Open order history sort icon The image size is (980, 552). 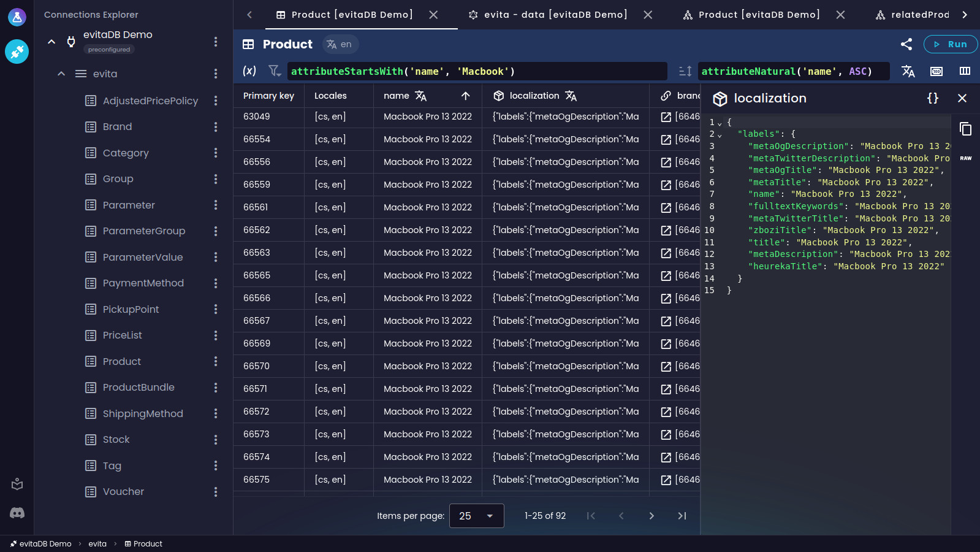[x=685, y=71]
